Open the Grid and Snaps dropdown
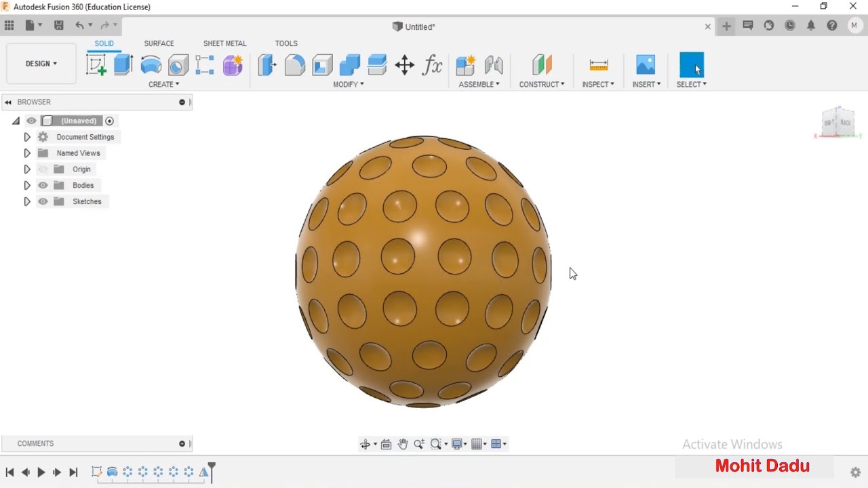Screen dimensions: 868x488 click(479, 444)
